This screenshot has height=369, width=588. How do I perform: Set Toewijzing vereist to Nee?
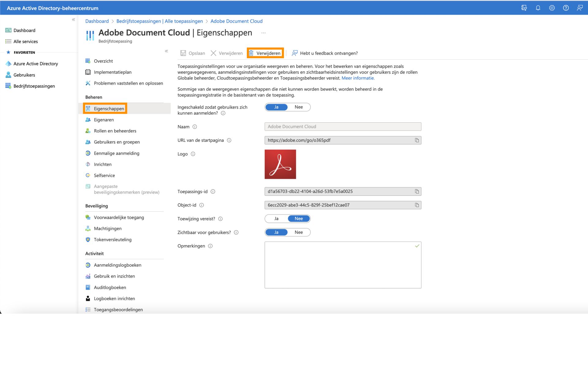click(299, 219)
